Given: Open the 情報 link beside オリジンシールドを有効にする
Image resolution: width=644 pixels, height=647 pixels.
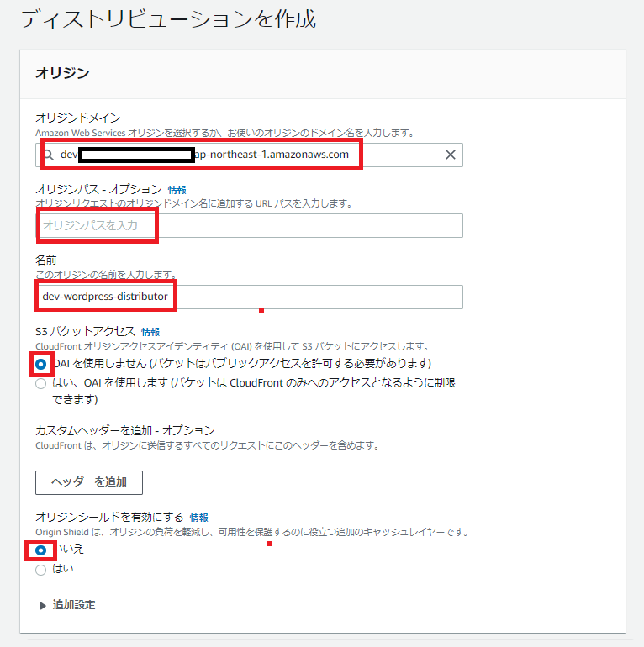Looking at the screenshot, I should [x=198, y=518].
